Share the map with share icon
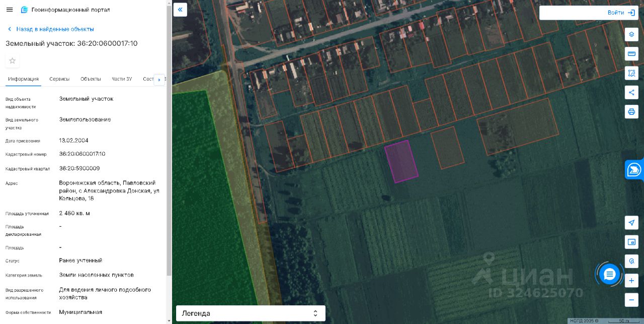 [631, 92]
